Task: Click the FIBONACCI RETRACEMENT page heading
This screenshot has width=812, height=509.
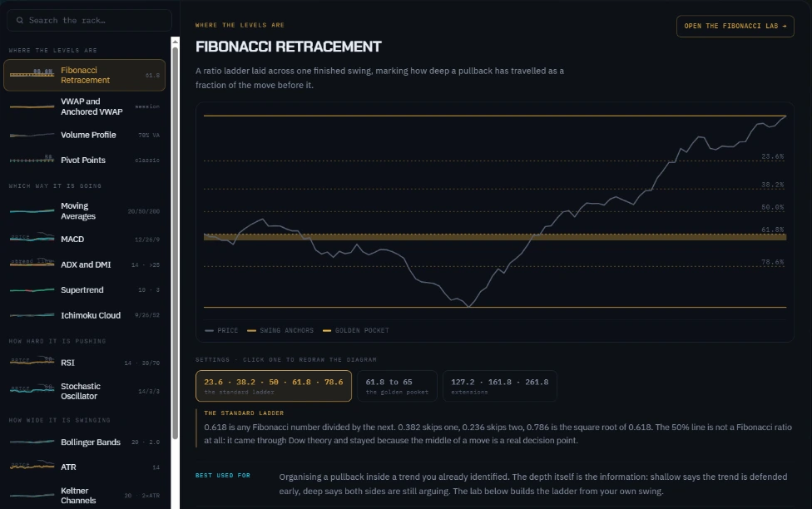Action: tap(289, 47)
